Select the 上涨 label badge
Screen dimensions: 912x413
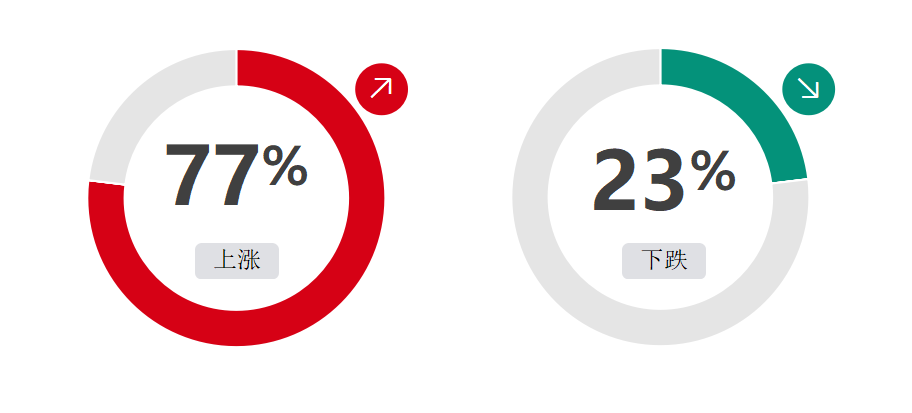(237, 261)
